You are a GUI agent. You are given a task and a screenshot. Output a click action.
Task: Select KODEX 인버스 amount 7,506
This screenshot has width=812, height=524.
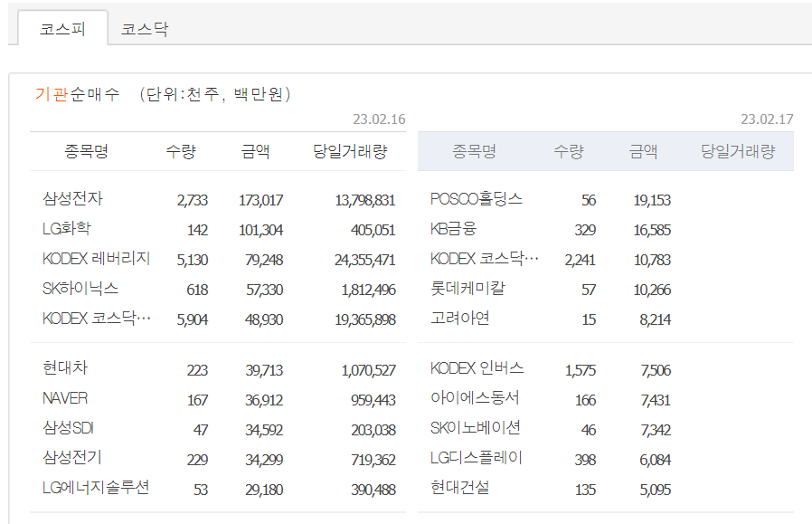[x=656, y=370]
